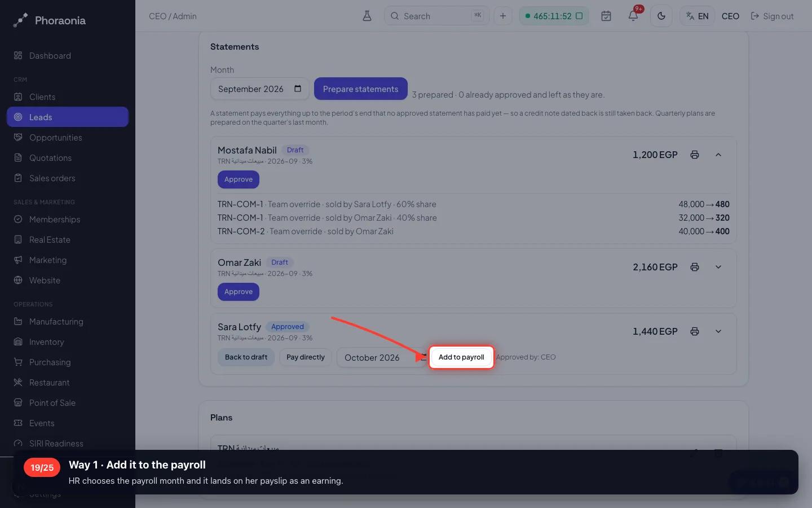This screenshot has width=812, height=508.
Task: Click Add to payroll button
Action: (x=461, y=357)
